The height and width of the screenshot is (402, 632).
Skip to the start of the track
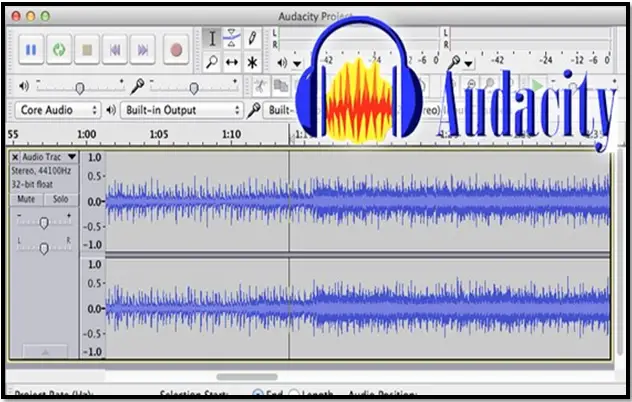pos(115,48)
